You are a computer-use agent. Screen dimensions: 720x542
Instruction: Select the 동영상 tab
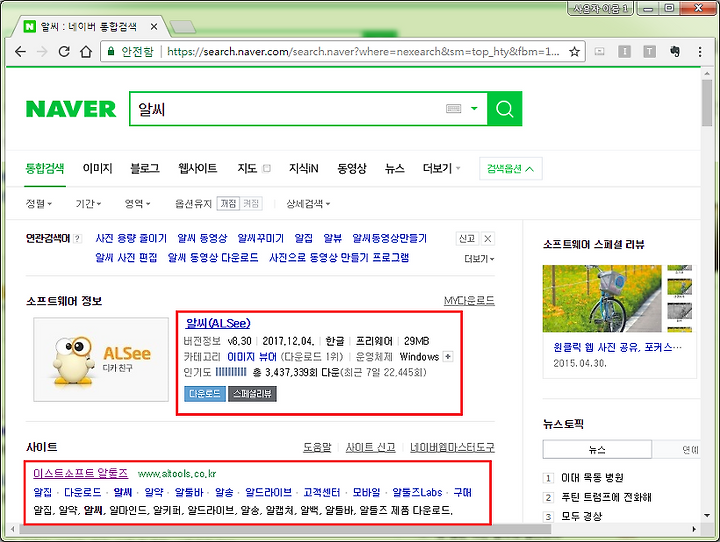pyautogui.click(x=352, y=169)
